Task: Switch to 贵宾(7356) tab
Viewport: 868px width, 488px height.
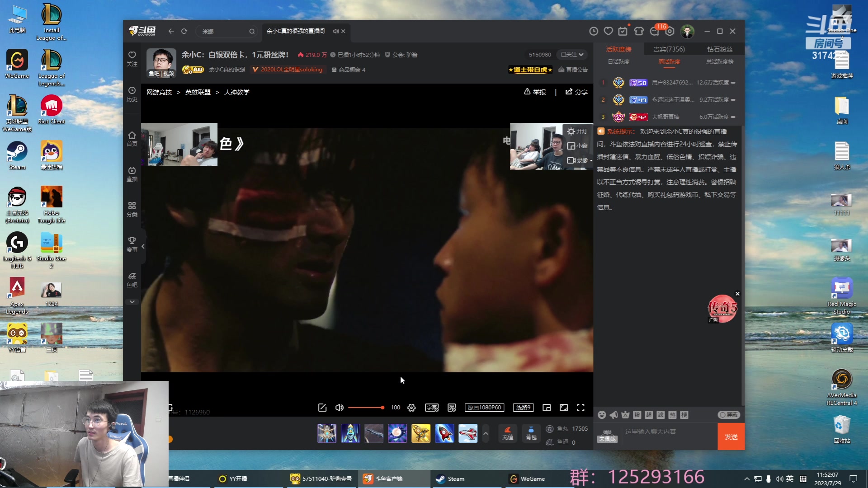Action: pos(669,49)
